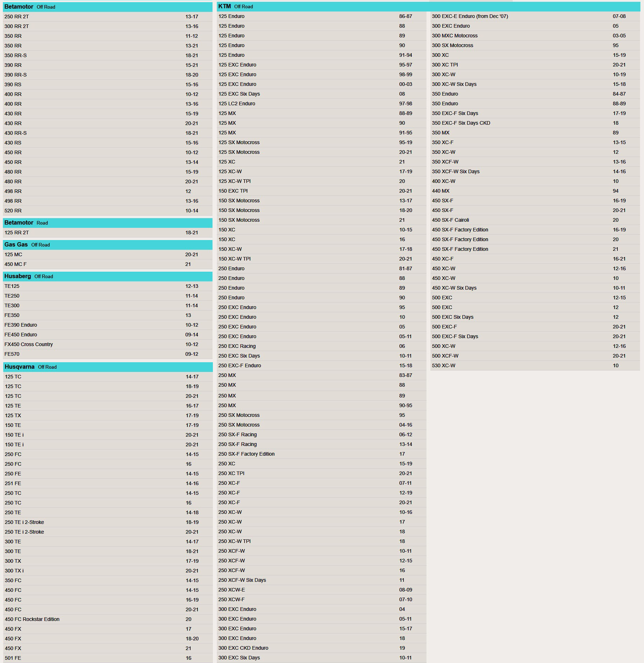
Task: Select the Husqvarna 125 TE row
Action: click(x=108, y=406)
